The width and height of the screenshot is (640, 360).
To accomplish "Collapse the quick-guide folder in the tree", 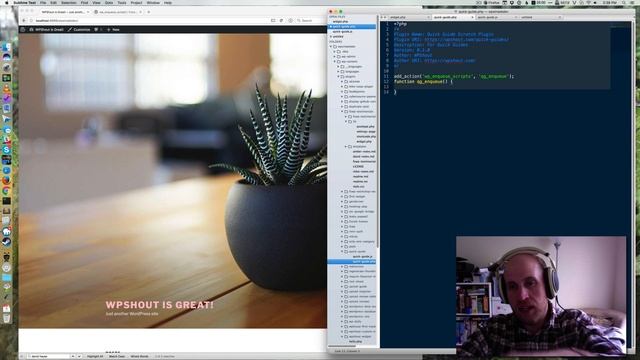I will [x=342, y=251].
